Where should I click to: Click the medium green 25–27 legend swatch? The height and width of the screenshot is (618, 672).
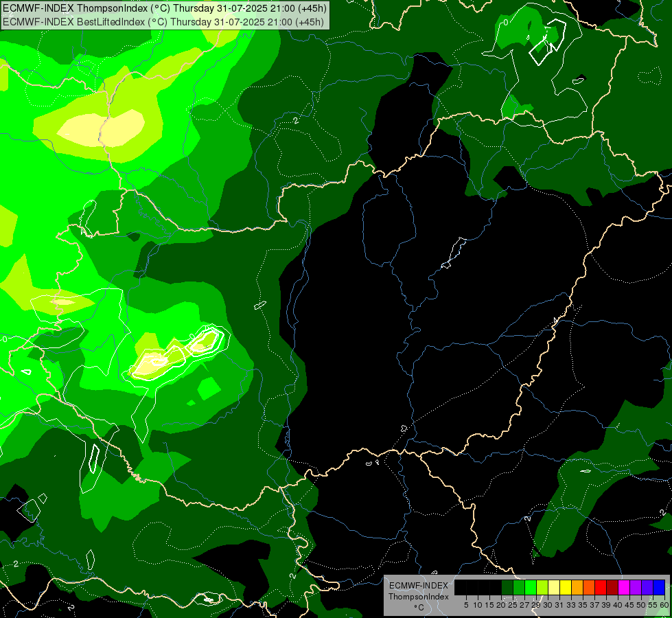click(x=518, y=587)
